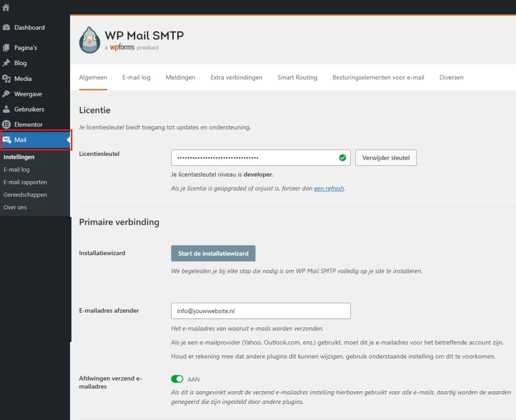Click the Weergave paintbrush icon
The height and width of the screenshot is (420, 516).
tap(6, 94)
